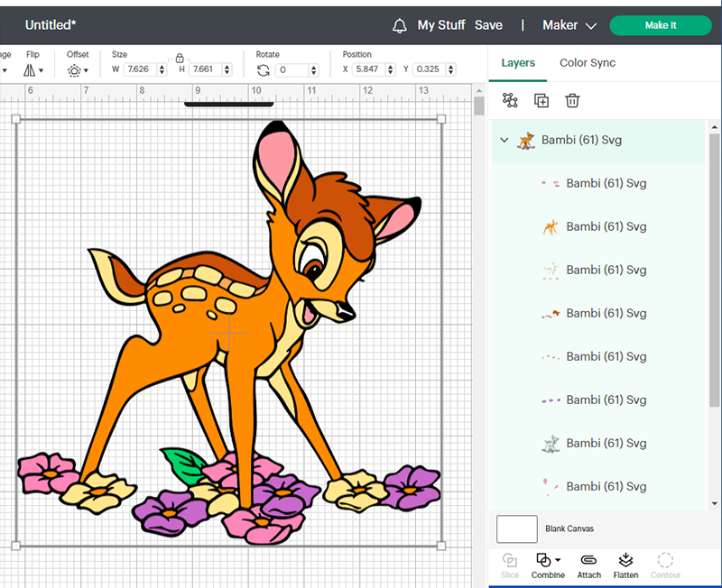This screenshot has width=722, height=588.
Task: Click the Flatten icon
Action: point(625,565)
